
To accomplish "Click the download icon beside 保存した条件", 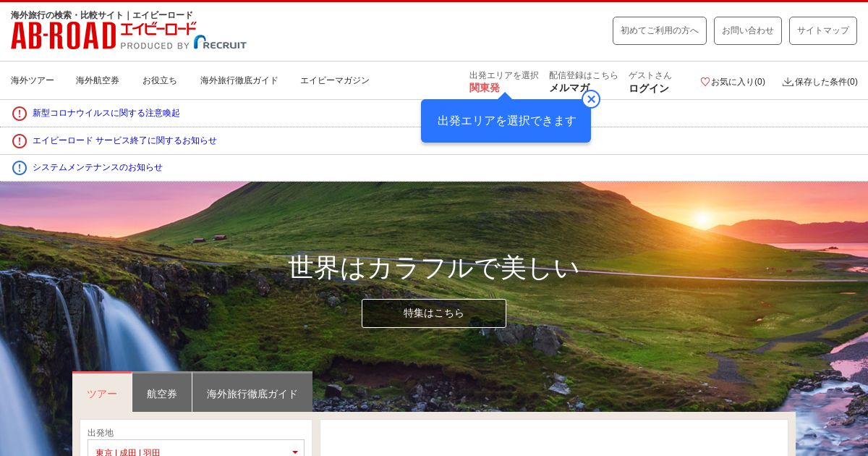I will click(788, 82).
